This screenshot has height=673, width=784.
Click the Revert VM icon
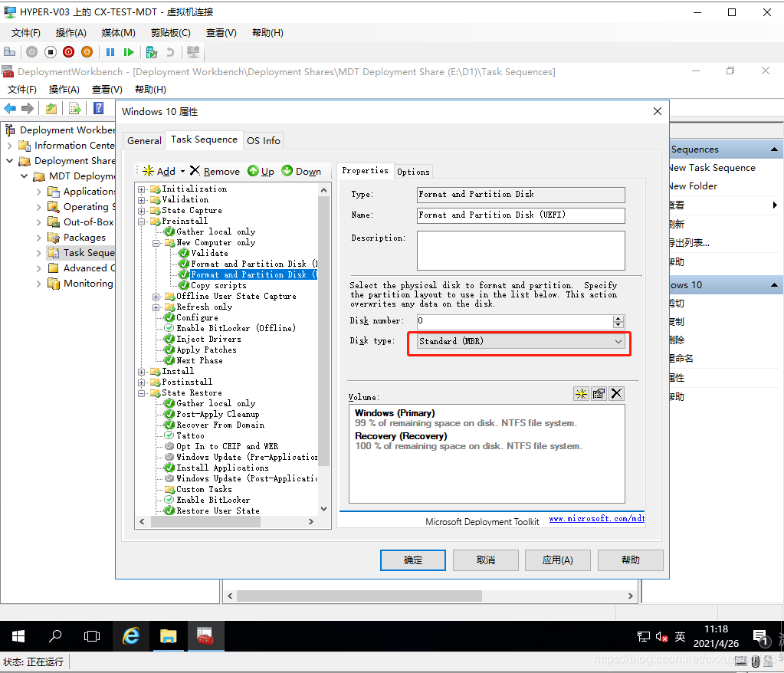click(170, 52)
